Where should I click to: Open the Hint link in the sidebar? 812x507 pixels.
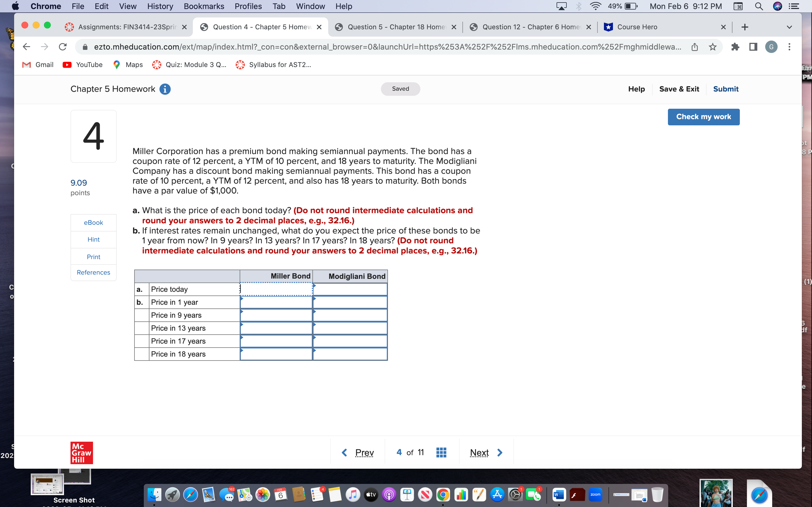93,239
